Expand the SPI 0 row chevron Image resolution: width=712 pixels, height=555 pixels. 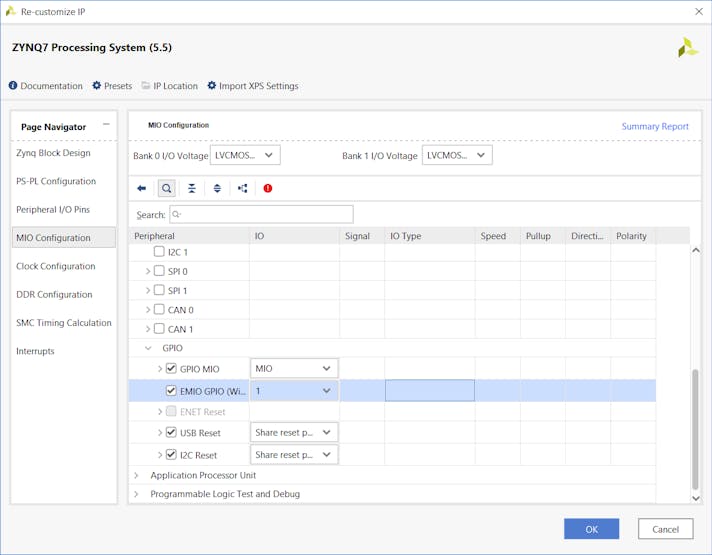pyautogui.click(x=148, y=271)
